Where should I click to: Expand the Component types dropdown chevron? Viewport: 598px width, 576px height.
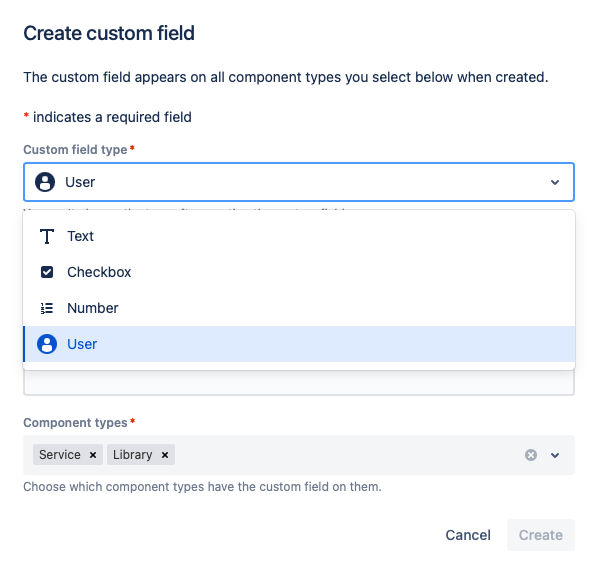pyautogui.click(x=555, y=455)
